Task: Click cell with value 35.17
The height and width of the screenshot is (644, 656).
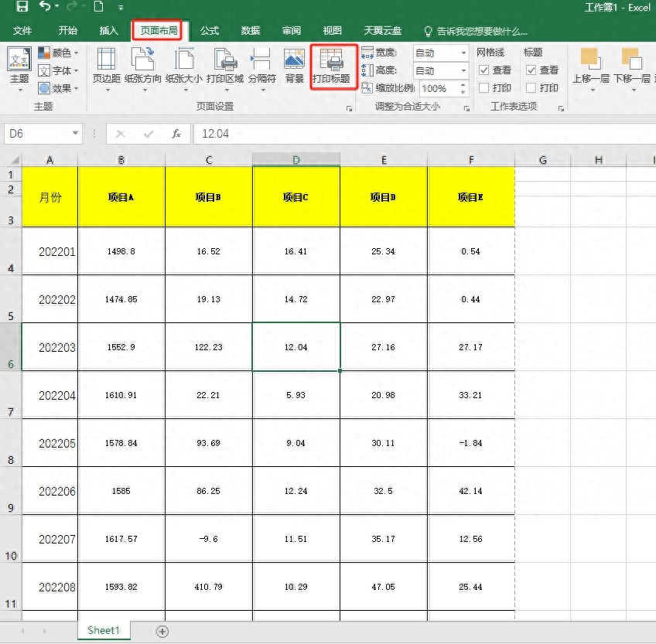Action: tap(384, 539)
